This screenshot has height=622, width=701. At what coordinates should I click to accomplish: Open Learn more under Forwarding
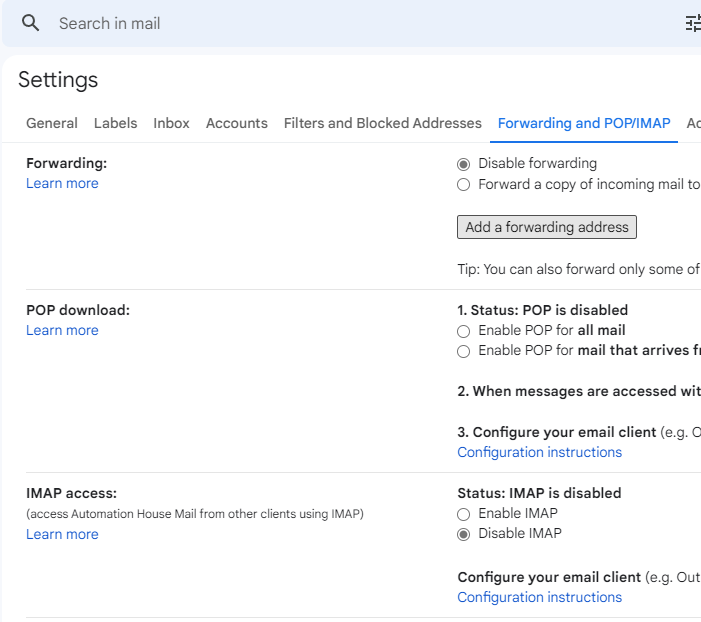[x=62, y=184]
